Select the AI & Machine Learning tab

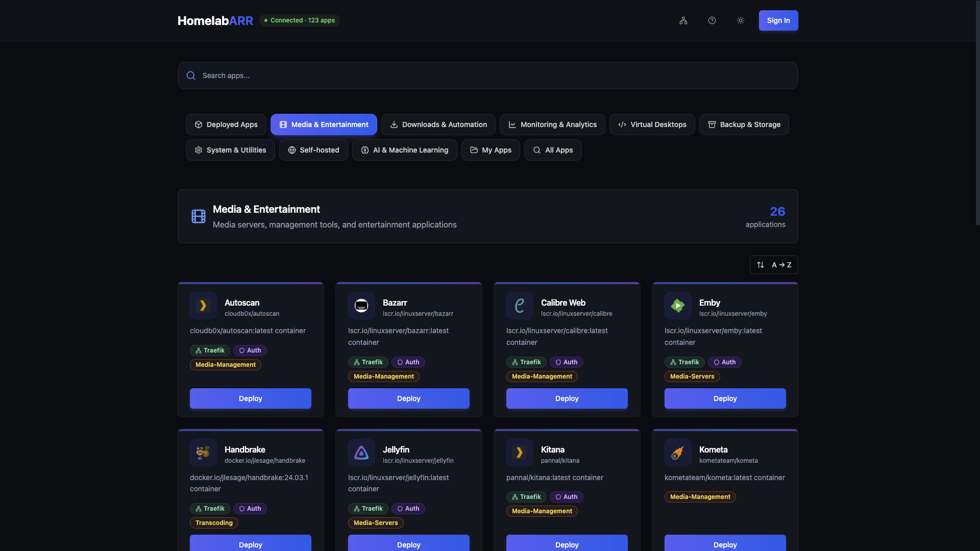[x=404, y=150]
